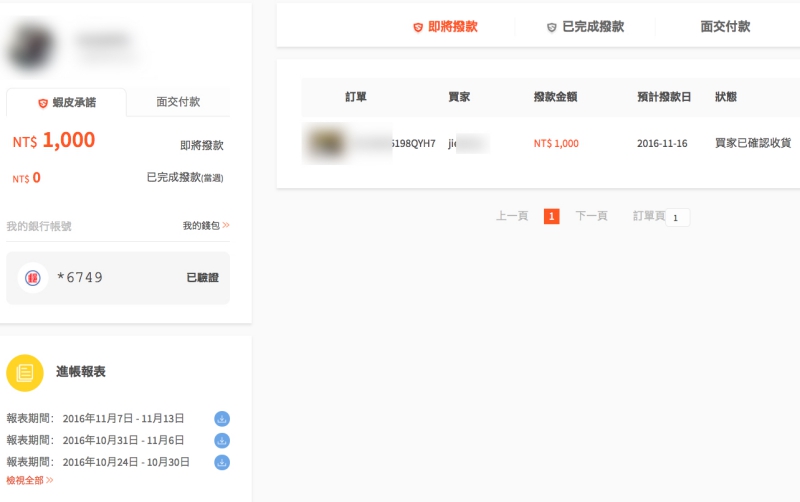Click the shield icon on 已完成撥款 tab

pos(552,28)
